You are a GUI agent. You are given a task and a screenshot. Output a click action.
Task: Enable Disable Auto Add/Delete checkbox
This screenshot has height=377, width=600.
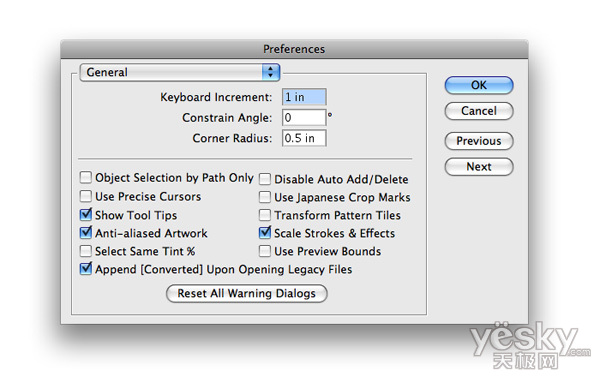pyautogui.click(x=265, y=179)
